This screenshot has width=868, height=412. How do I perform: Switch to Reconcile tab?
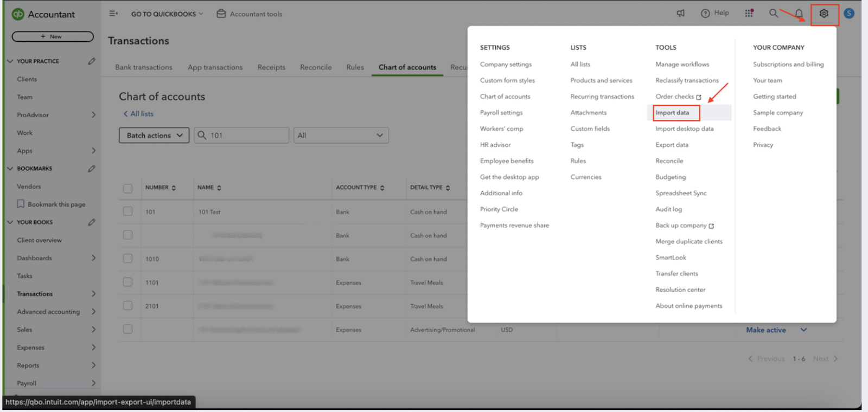pos(316,67)
